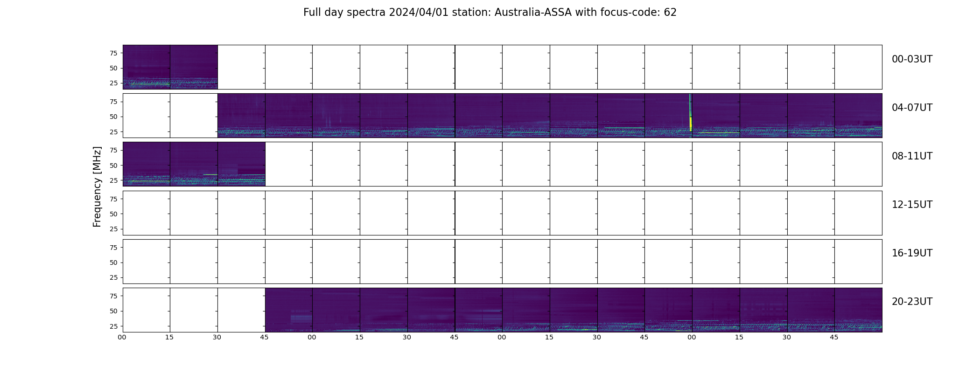The height and width of the screenshot is (373, 980).
Task: Select the '04-07UT' row label
Action: [x=912, y=108]
